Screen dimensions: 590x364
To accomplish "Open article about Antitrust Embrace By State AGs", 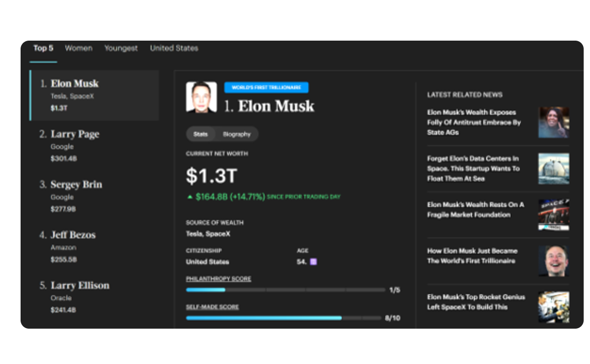I will pyautogui.click(x=474, y=122).
